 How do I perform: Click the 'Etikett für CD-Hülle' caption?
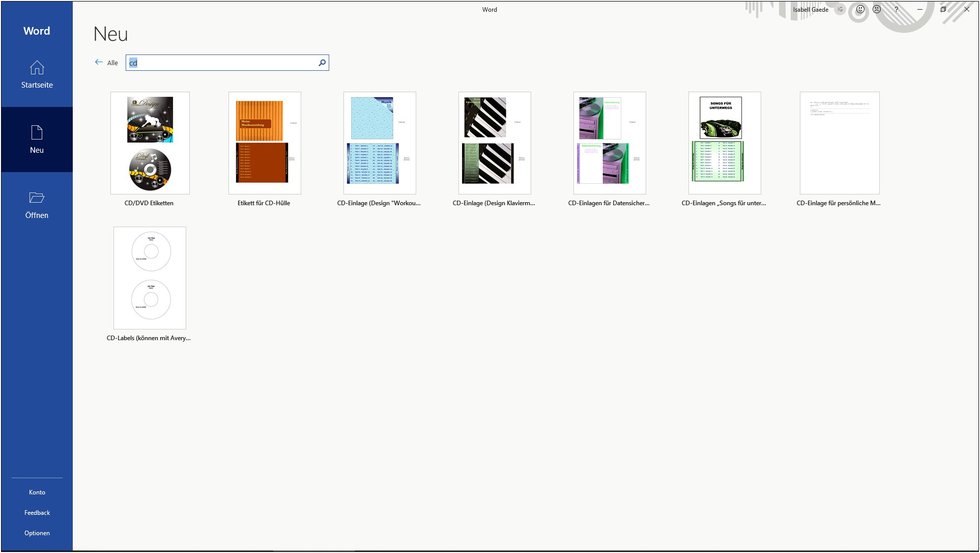264,203
